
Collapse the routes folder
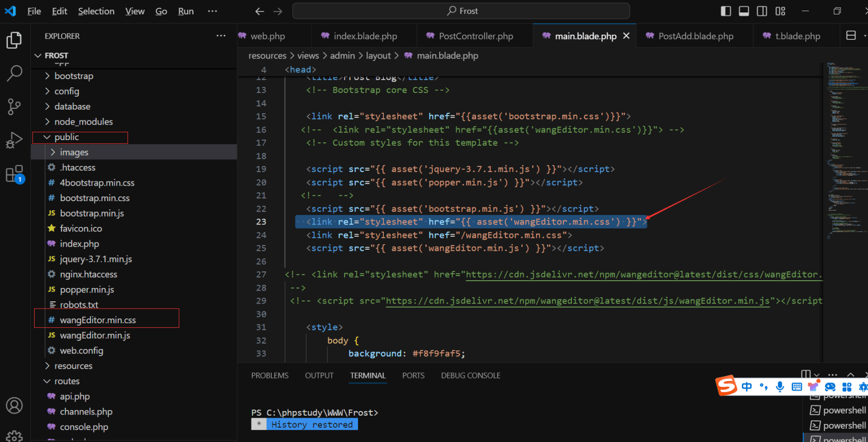(x=134, y=381)
